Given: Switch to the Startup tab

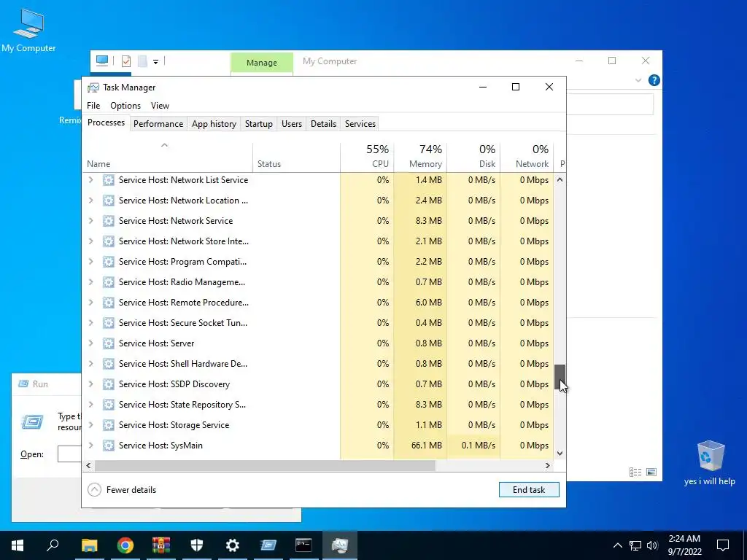Looking at the screenshot, I should coord(259,124).
